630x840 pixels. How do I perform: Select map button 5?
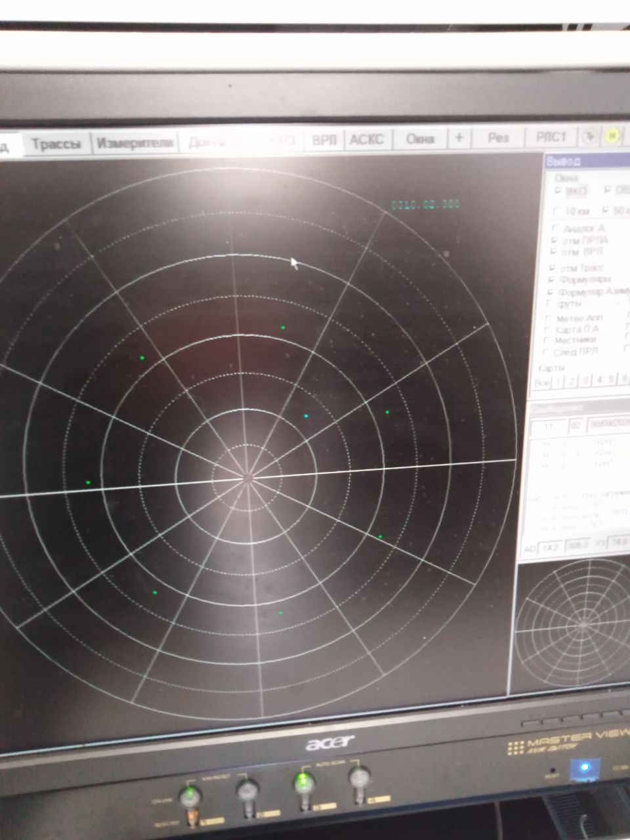click(x=612, y=379)
